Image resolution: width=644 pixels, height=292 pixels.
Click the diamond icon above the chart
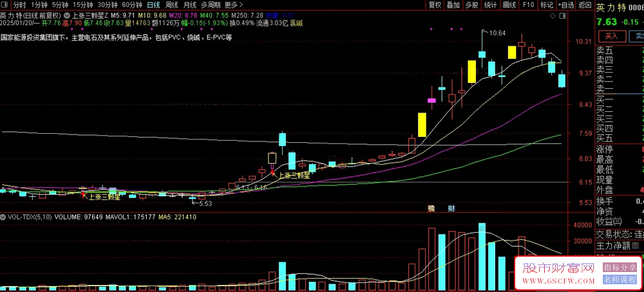tap(553, 15)
